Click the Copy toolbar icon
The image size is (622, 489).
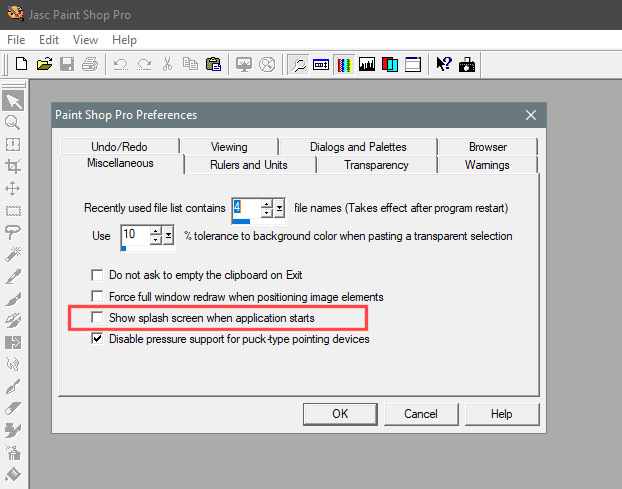tap(190, 64)
